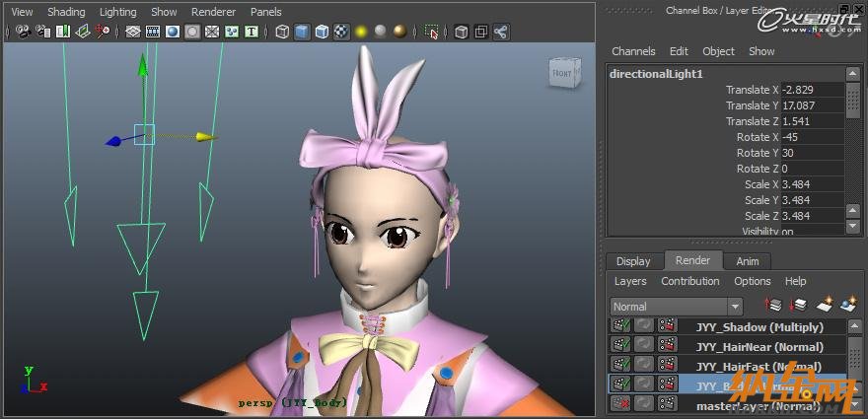Enable Wireframe on Shaded cube icon
The image size is (868, 419).
[322, 32]
